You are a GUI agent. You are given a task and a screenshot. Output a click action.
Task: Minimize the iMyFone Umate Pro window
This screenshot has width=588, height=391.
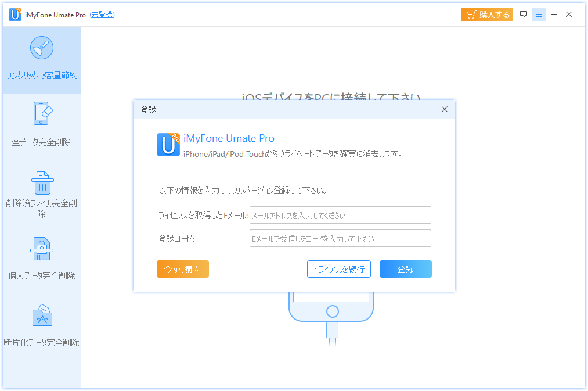coord(554,15)
